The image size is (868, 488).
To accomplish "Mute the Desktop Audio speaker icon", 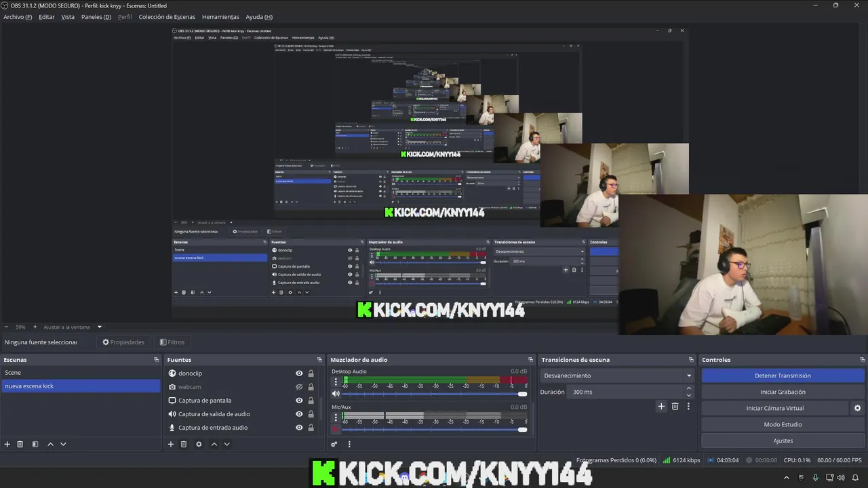I will click(x=335, y=394).
